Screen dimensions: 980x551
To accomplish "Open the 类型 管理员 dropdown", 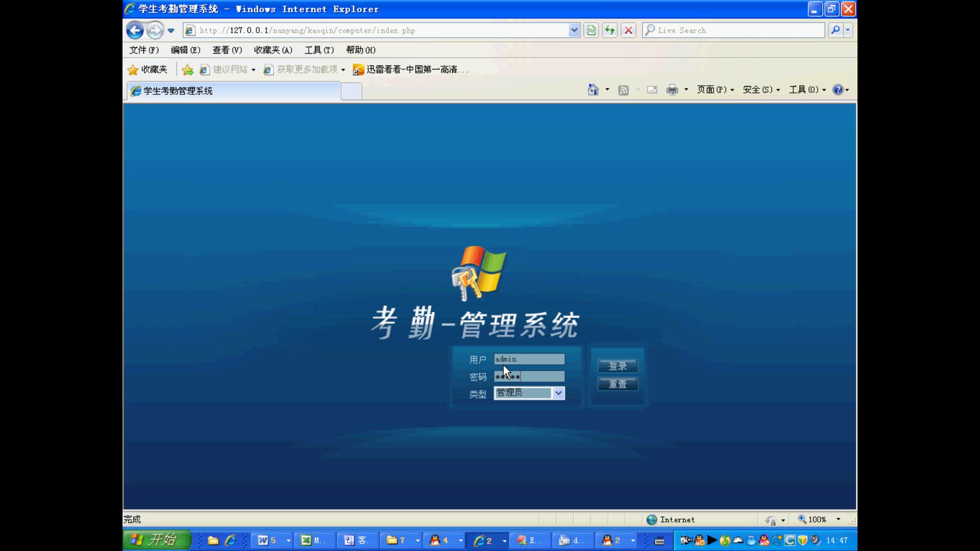I will [529, 393].
